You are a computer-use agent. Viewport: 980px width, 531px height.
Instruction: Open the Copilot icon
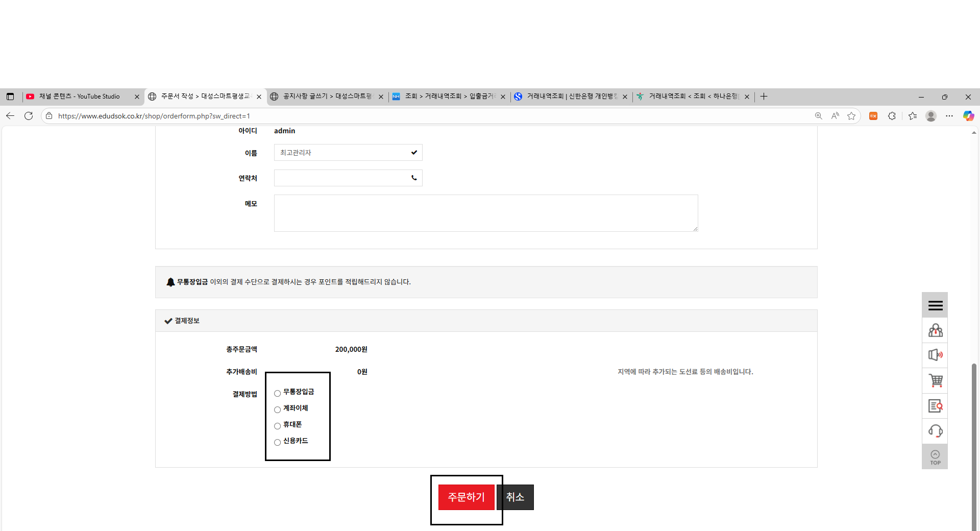(968, 116)
